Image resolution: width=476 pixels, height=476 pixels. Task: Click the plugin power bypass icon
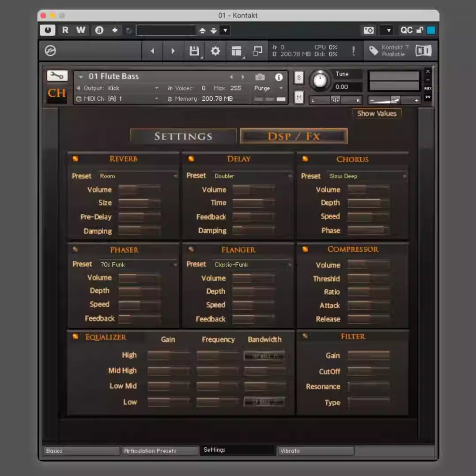(48, 30)
